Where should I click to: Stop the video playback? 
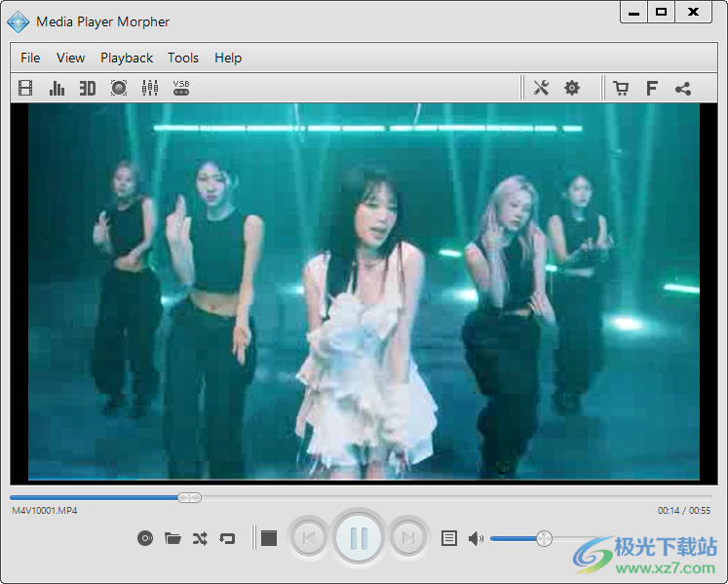click(269, 538)
